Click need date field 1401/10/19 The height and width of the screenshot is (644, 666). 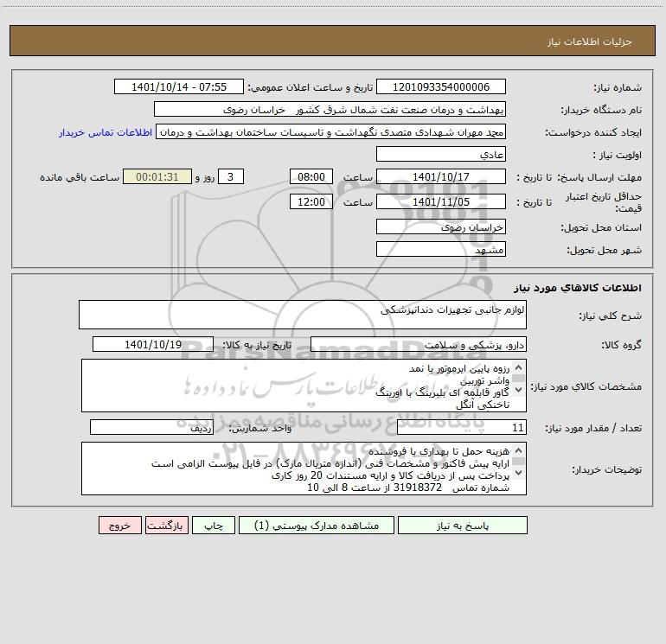[x=153, y=344]
